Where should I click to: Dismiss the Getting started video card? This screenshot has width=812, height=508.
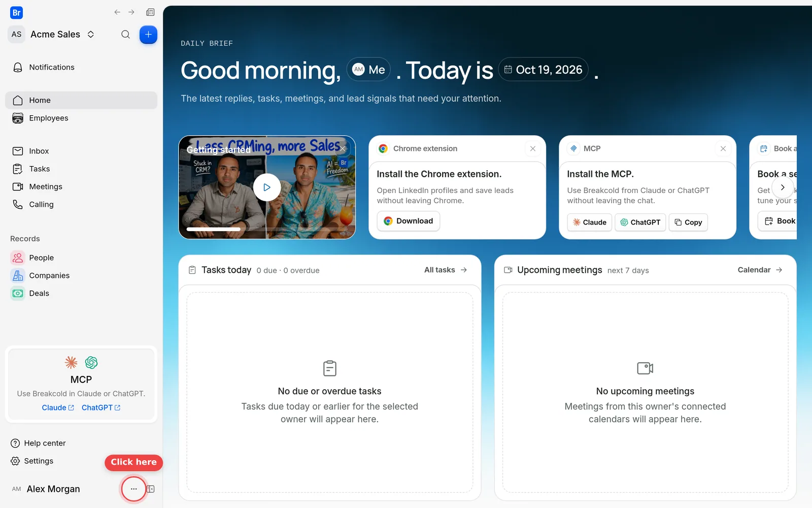[x=343, y=148]
